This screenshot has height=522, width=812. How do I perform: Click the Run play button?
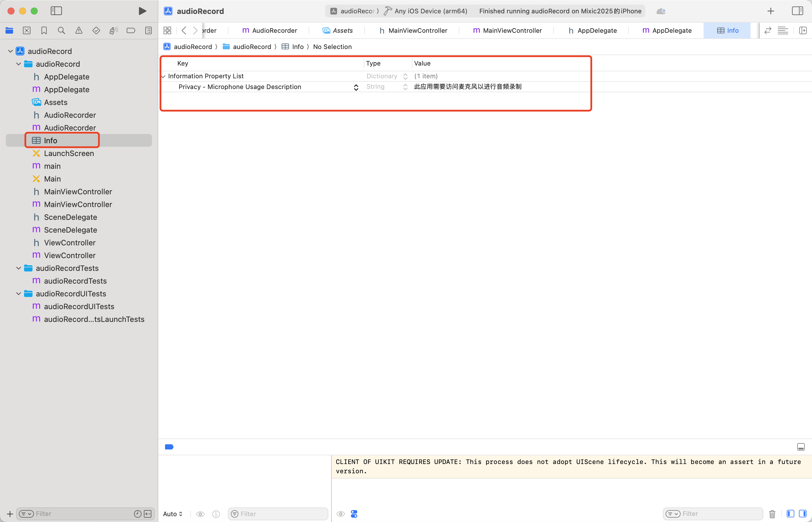click(142, 11)
